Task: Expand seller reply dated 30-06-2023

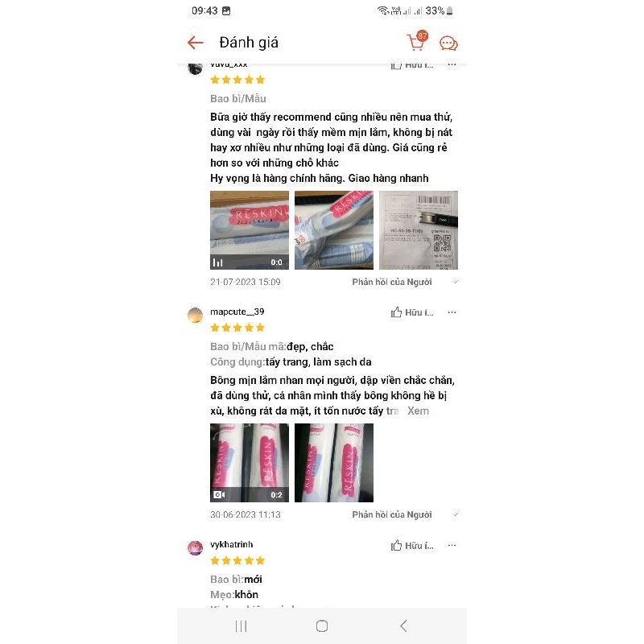Action: (405, 514)
